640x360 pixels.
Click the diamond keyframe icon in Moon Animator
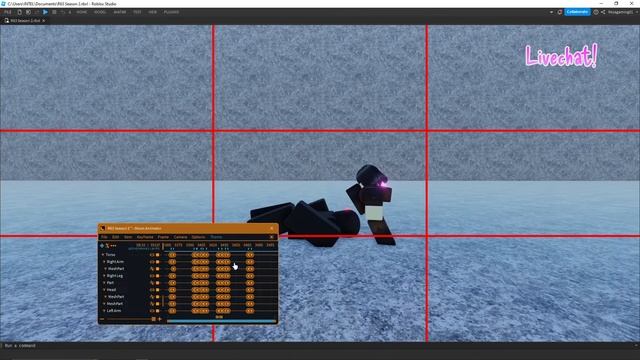pos(102,246)
